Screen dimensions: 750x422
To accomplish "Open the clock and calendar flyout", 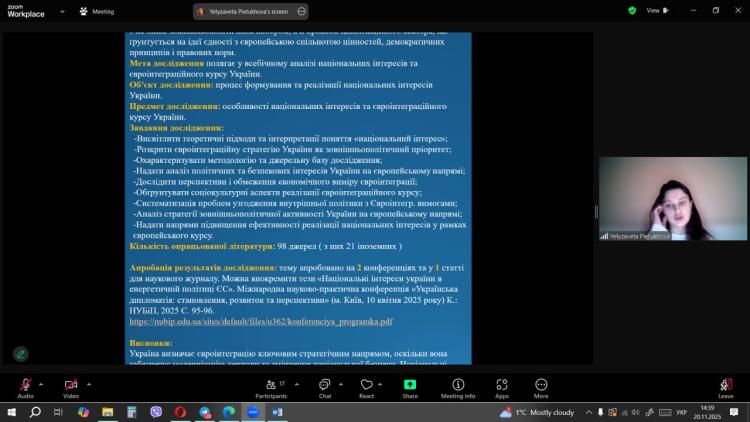I will 707,412.
